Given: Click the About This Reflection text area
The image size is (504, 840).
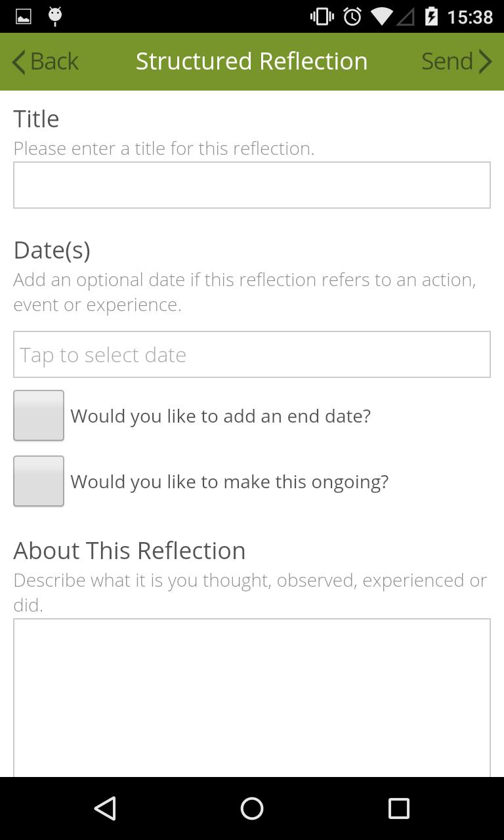Looking at the screenshot, I should pos(252,697).
